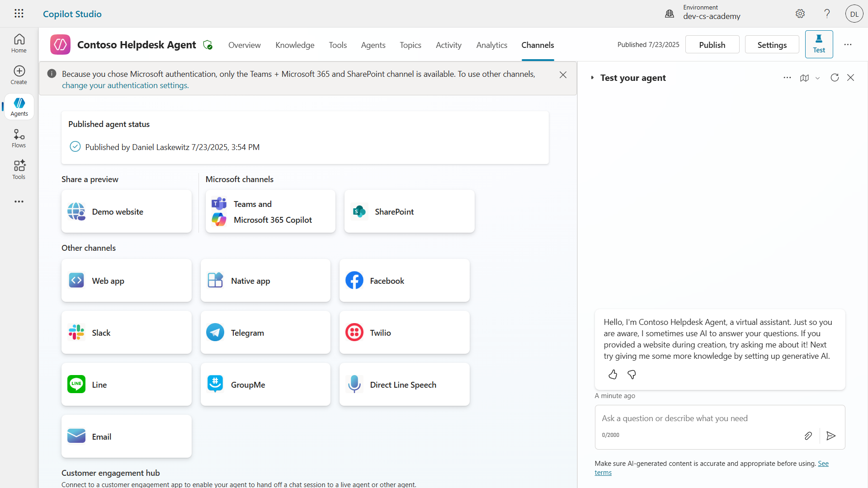Click the Ask a question input field
The height and width of the screenshot is (488, 868).
point(696,418)
